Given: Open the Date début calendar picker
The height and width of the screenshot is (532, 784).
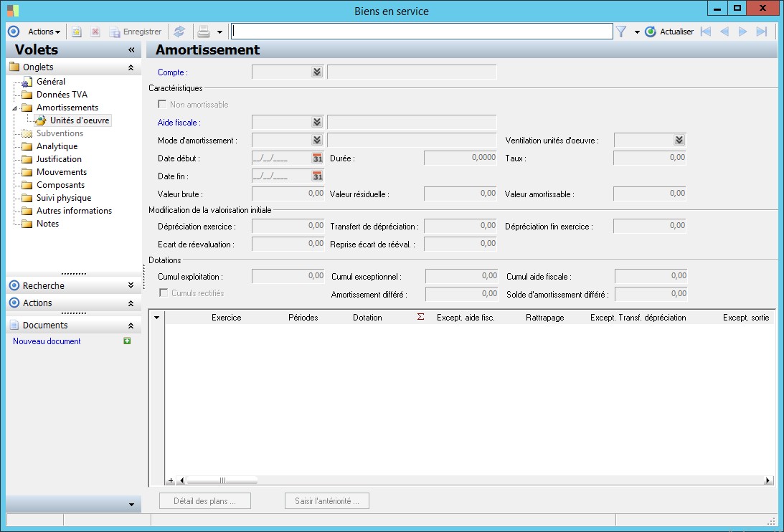Looking at the screenshot, I should click(318, 158).
